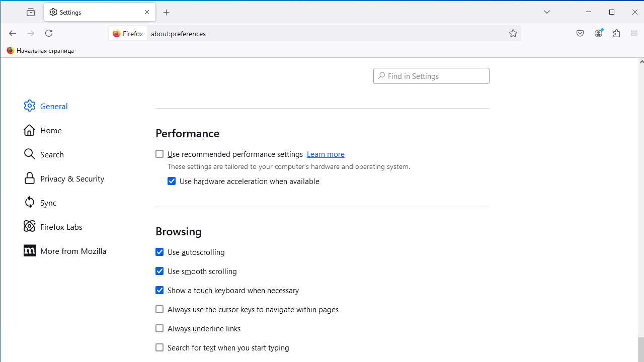Follow the Learn more link
Screen dimensions: 644x362
[x=326, y=154]
